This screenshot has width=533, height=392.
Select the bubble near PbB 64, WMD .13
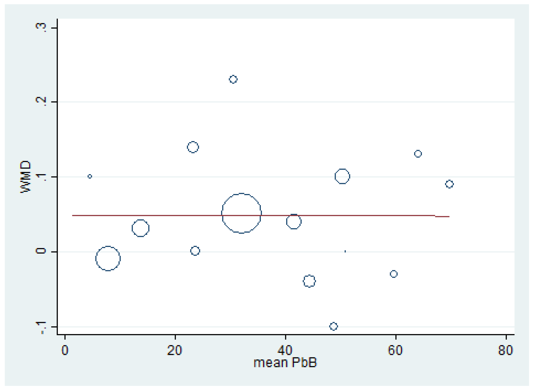pos(418,154)
